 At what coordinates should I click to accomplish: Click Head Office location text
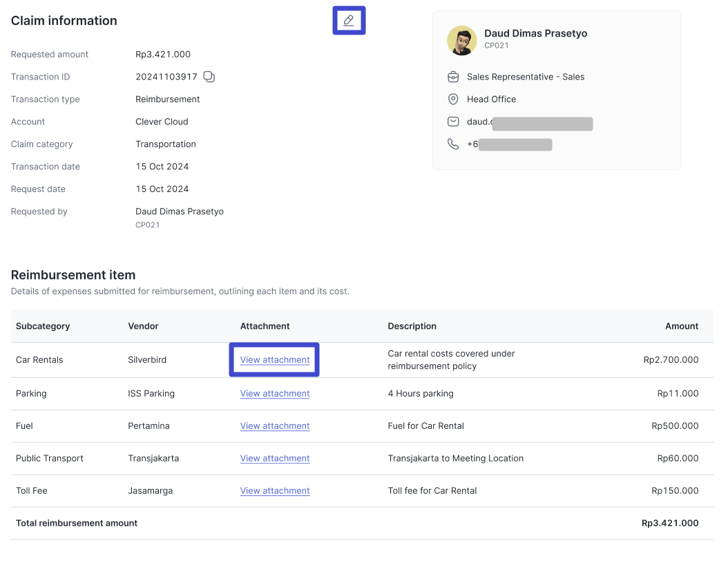point(491,99)
